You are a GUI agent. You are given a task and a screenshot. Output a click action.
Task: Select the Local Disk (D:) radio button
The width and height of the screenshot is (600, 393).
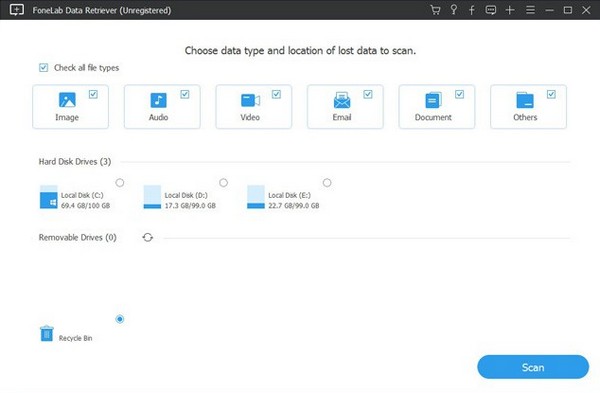tap(223, 183)
